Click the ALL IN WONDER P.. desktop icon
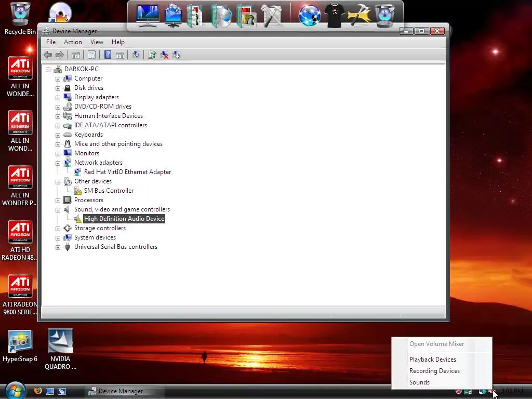Screen dimensions: 532x399 pos(19,186)
